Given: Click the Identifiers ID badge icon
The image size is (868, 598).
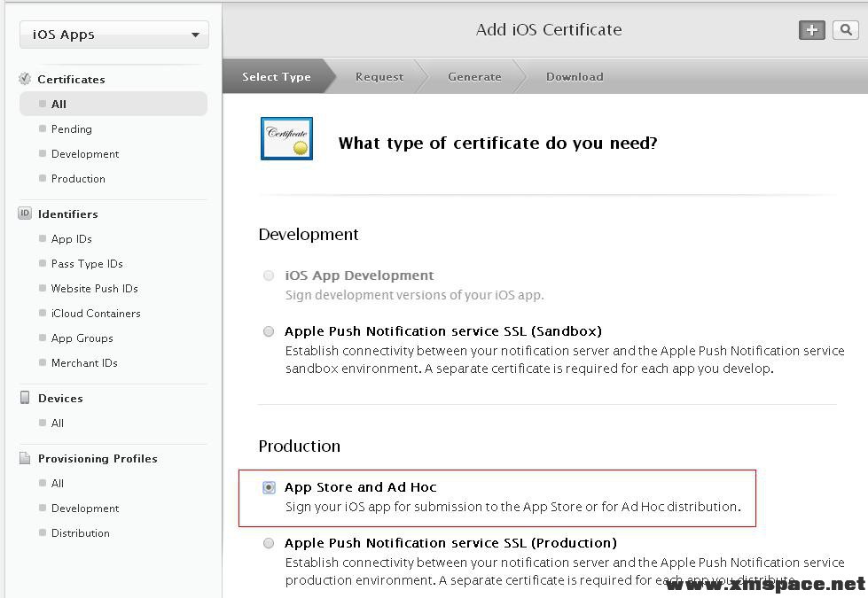Looking at the screenshot, I should pyautogui.click(x=25, y=214).
